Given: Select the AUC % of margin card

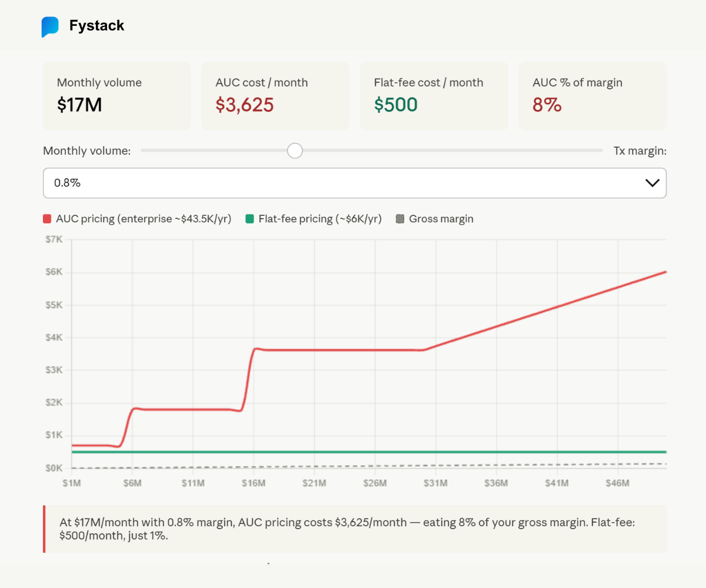Looking at the screenshot, I should tap(592, 95).
